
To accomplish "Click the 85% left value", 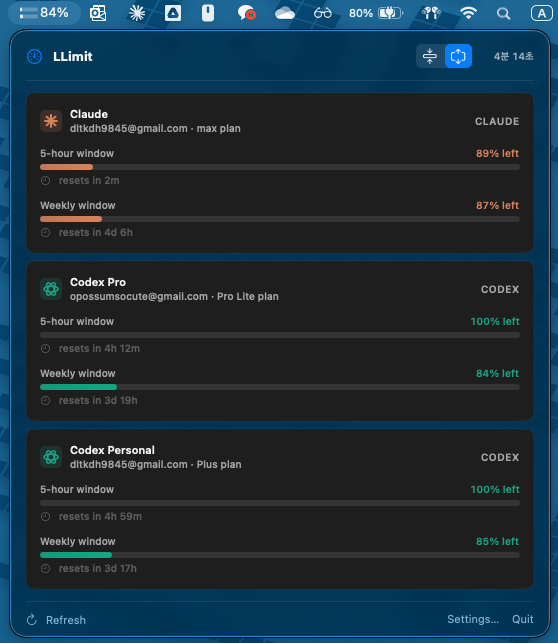I will pyautogui.click(x=497, y=541).
